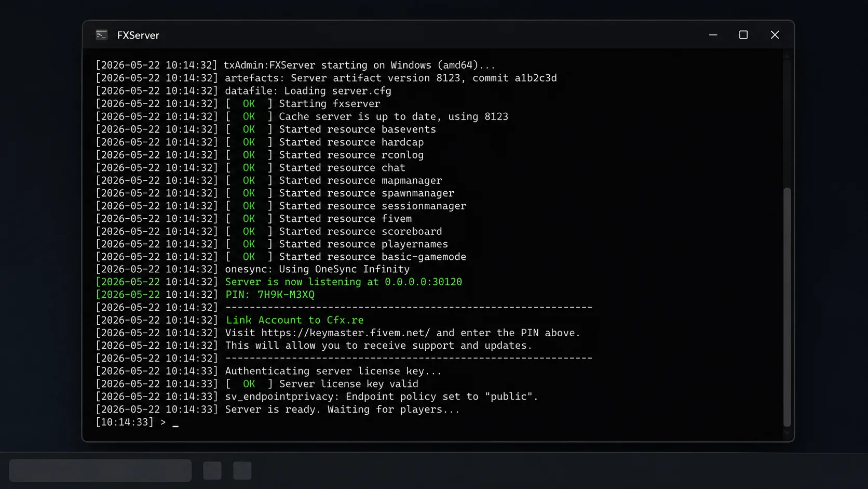Click the scrollbar up arrow
This screenshot has width=868, height=489.
click(x=787, y=56)
